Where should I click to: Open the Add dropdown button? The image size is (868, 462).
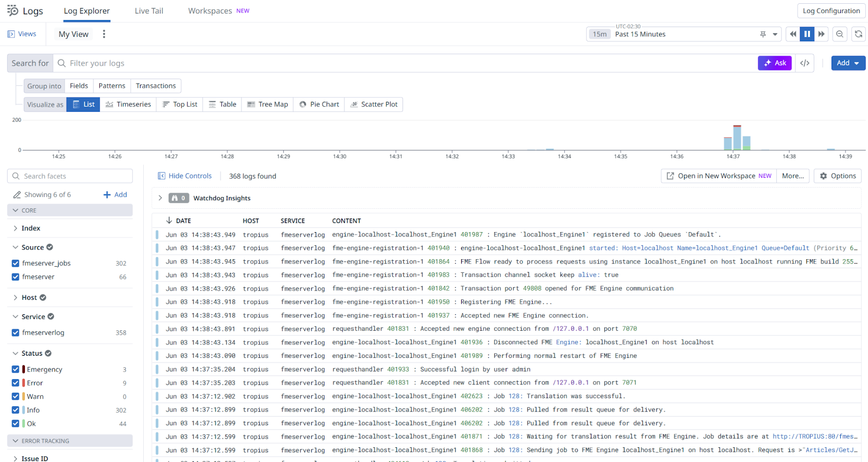pos(848,63)
